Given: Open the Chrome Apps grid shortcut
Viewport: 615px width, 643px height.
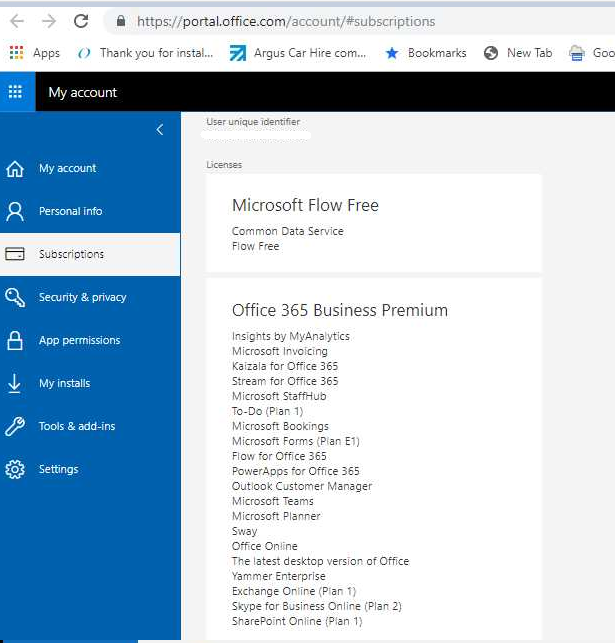Looking at the screenshot, I should 34,53.
